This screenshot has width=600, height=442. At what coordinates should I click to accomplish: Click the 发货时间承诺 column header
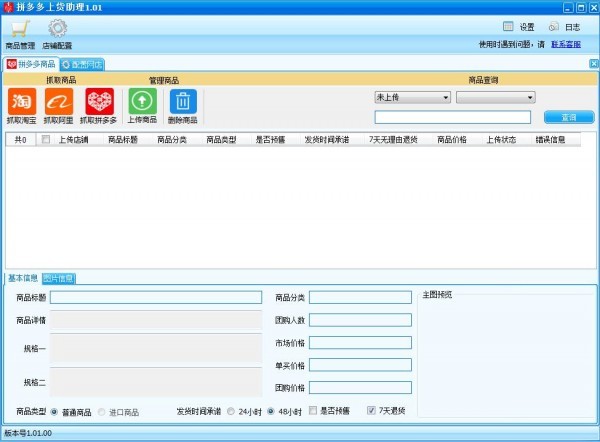pyautogui.click(x=327, y=140)
